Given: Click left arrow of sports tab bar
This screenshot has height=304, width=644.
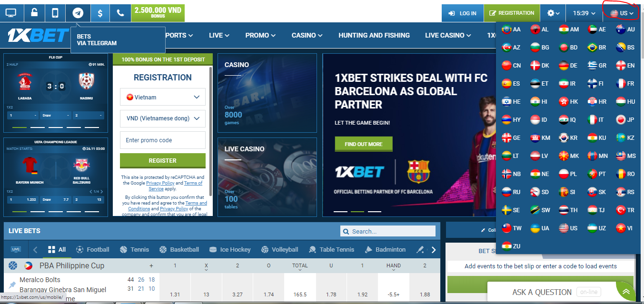Looking at the screenshot, I should point(35,250).
